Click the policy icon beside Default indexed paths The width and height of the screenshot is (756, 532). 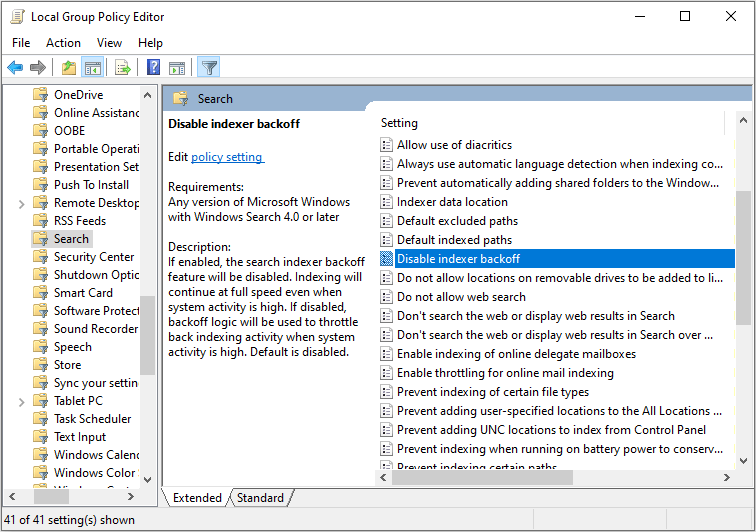pyautogui.click(x=386, y=240)
